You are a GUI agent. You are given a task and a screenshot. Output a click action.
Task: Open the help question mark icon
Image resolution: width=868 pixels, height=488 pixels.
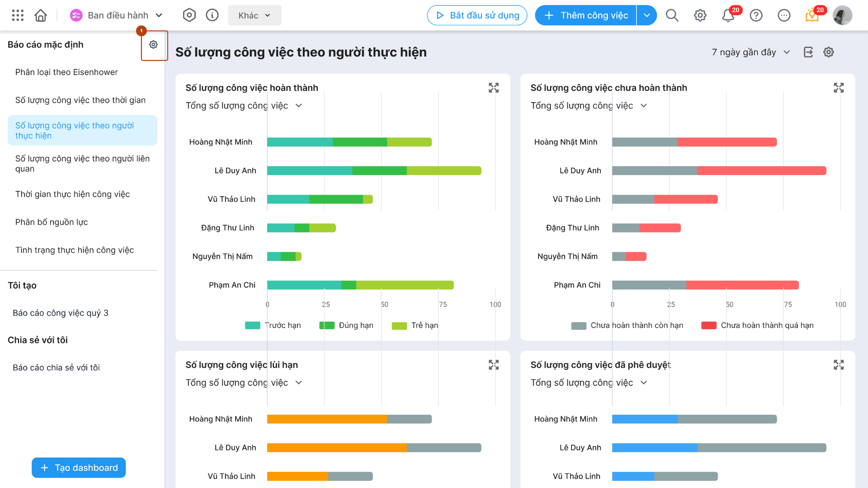coord(756,15)
